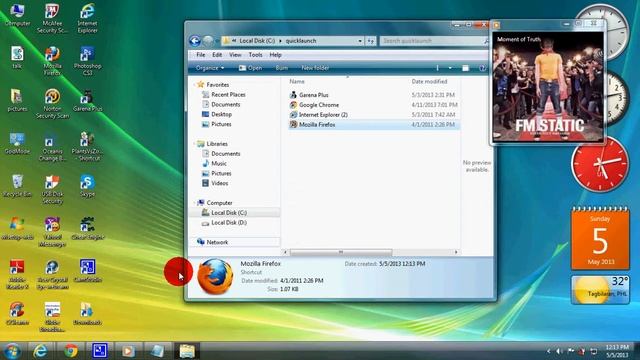Viewport: 640px width, 360px height.
Task: Click the horizontal scrollbar thumb in file list
Action: tap(341, 252)
